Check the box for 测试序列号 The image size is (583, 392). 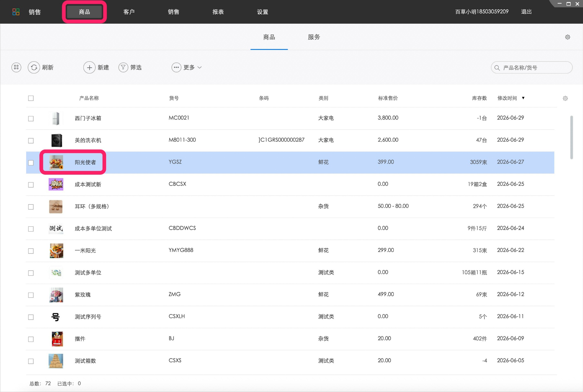[x=31, y=317]
